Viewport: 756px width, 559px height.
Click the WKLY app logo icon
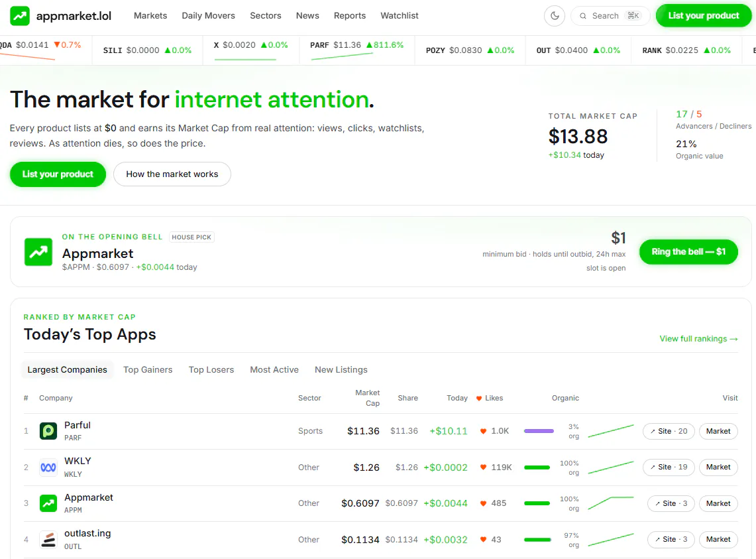[48, 467]
